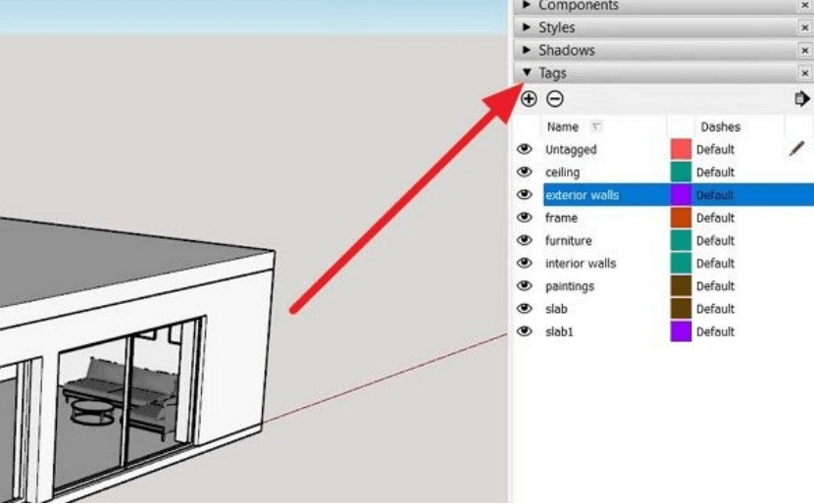
Task: Click the Dashes column header
Action: tap(721, 126)
